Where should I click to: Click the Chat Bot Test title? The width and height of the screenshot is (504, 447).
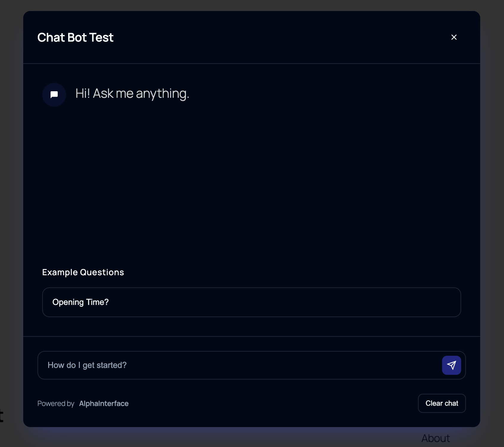pos(76,37)
